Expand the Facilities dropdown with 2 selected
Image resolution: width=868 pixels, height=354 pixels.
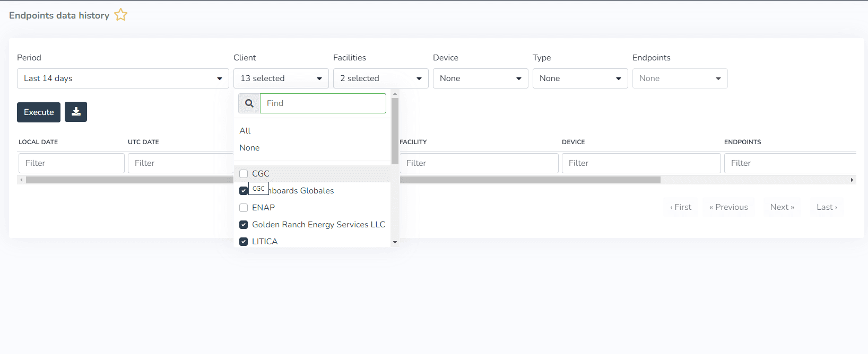tap(380, 78)
